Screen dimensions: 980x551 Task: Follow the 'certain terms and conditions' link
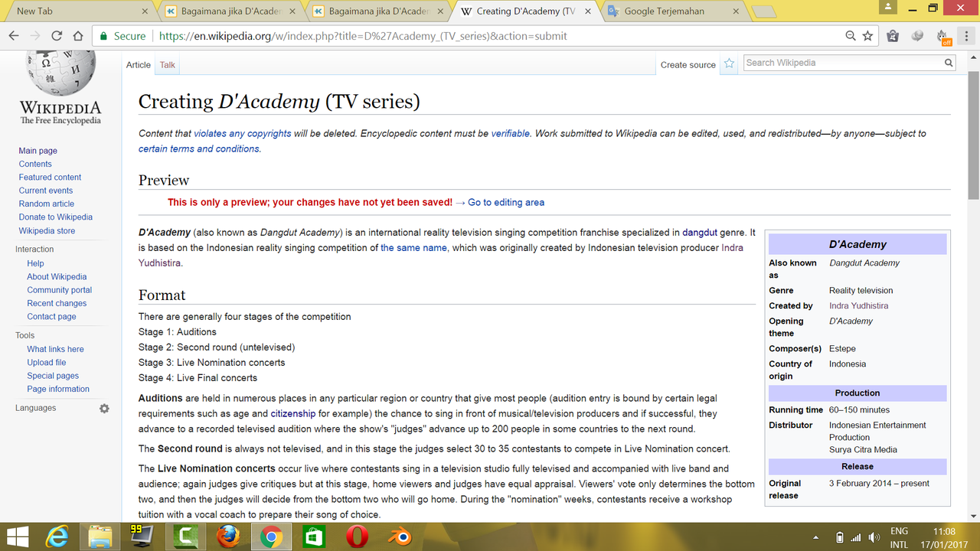(x=200, y=148)
